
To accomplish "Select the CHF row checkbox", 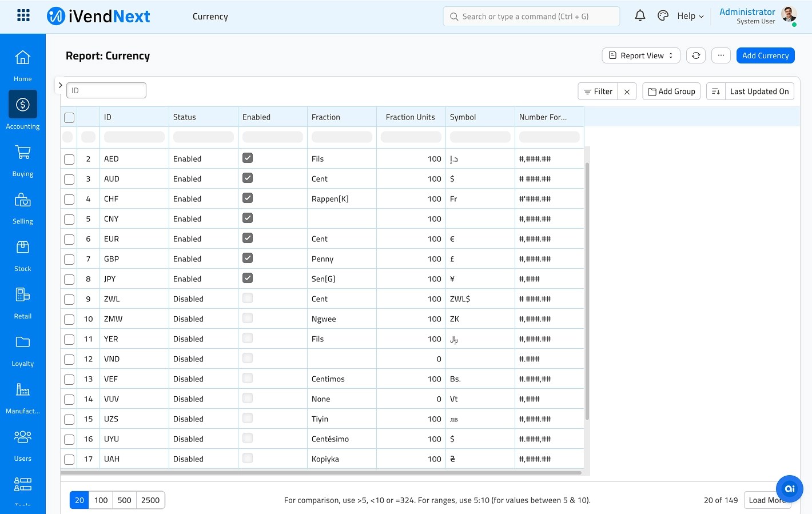I will (x=69, y=200).
